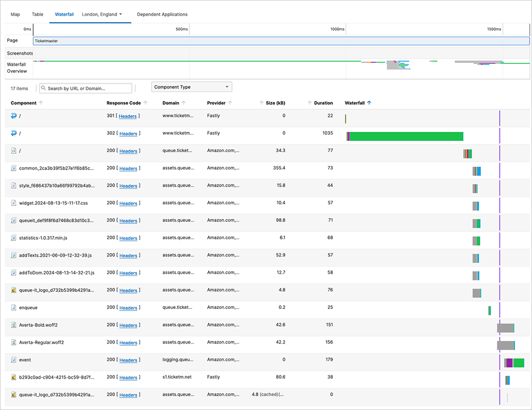Click the CSS file icon for widget.2024-08-13-15-11-17.css
Screen dimensions: 532x410
pos(14,203)
